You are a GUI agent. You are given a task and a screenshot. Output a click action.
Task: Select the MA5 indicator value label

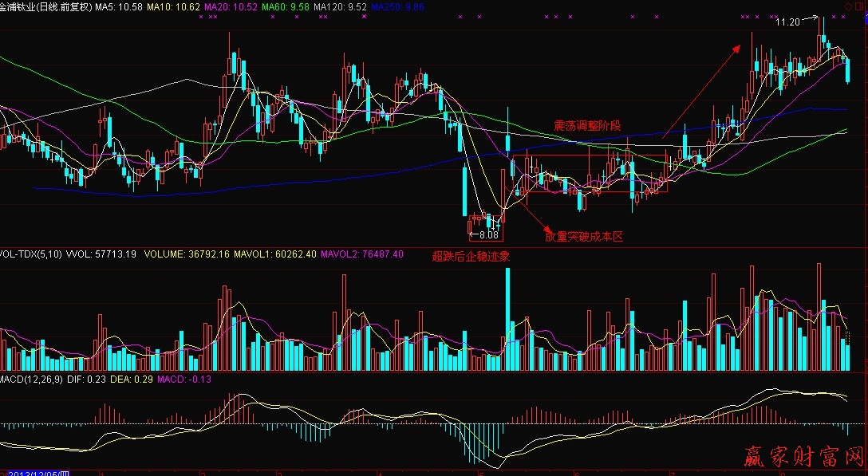tap(119, 6)
